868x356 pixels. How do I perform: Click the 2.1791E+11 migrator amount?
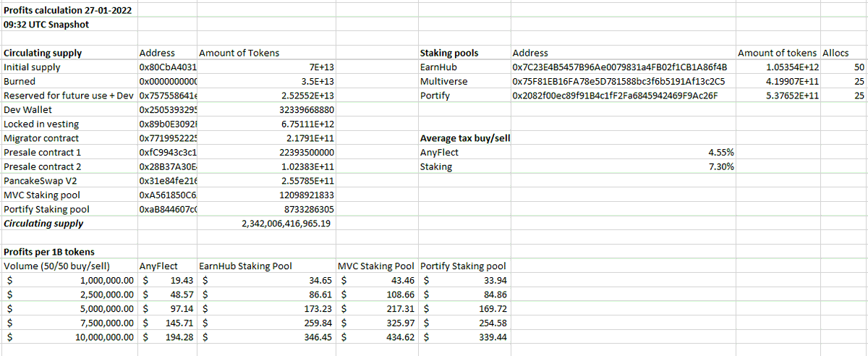[310, 138]
